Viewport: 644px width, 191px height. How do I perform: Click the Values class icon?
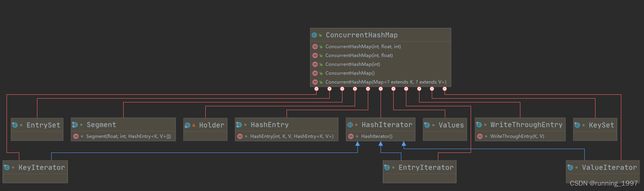point(427,125)
